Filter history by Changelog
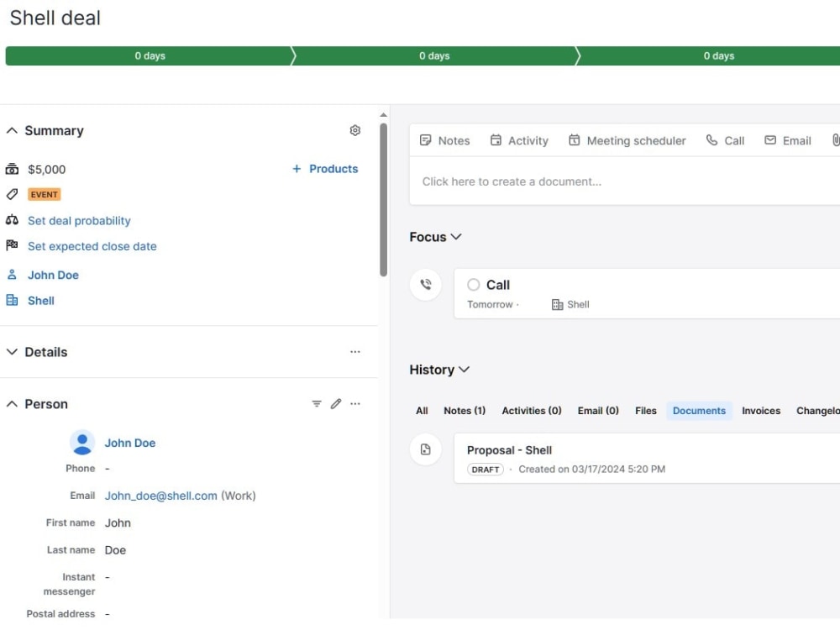 tap(817, 411)
